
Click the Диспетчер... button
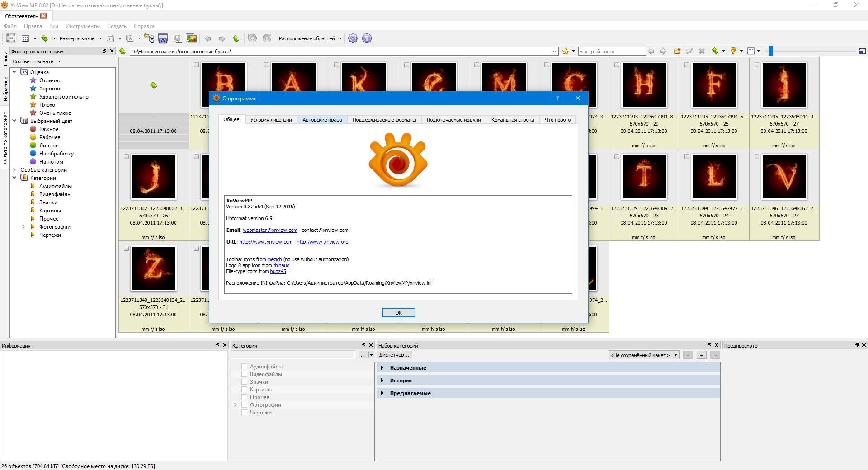tap(395, 355)
